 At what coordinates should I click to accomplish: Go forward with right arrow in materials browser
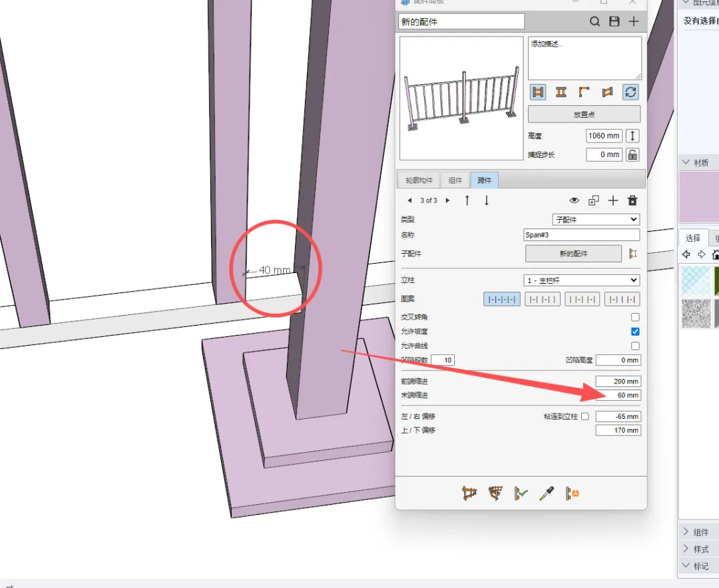point(702,254)
